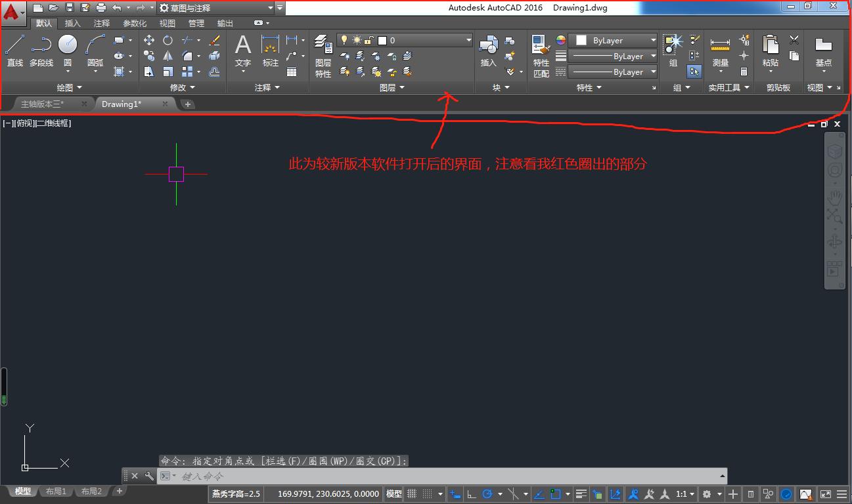The width and height of the screenshot is (852, 504).
Task: Click the customize wrench icon on command line
Action: (x=149, y=476)
